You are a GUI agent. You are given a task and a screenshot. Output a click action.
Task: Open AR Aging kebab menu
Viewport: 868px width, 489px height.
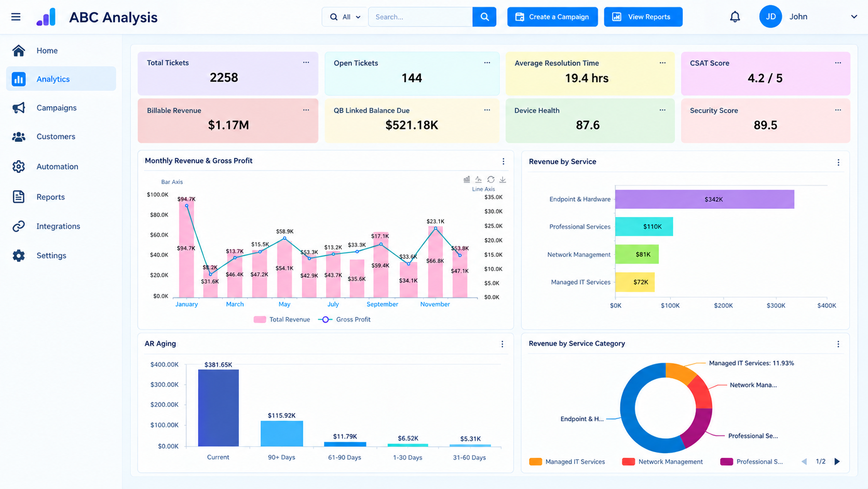(502, 344)
